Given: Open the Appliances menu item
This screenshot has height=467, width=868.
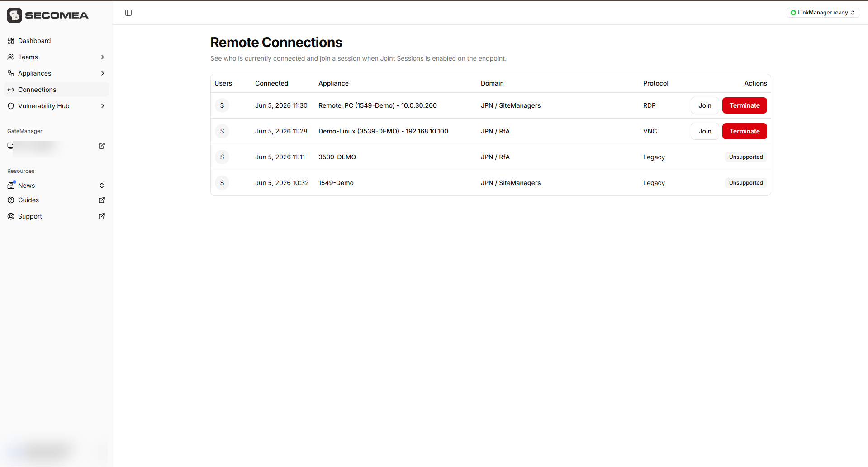Looking at the screenshot, I should [x=56, y=73].
